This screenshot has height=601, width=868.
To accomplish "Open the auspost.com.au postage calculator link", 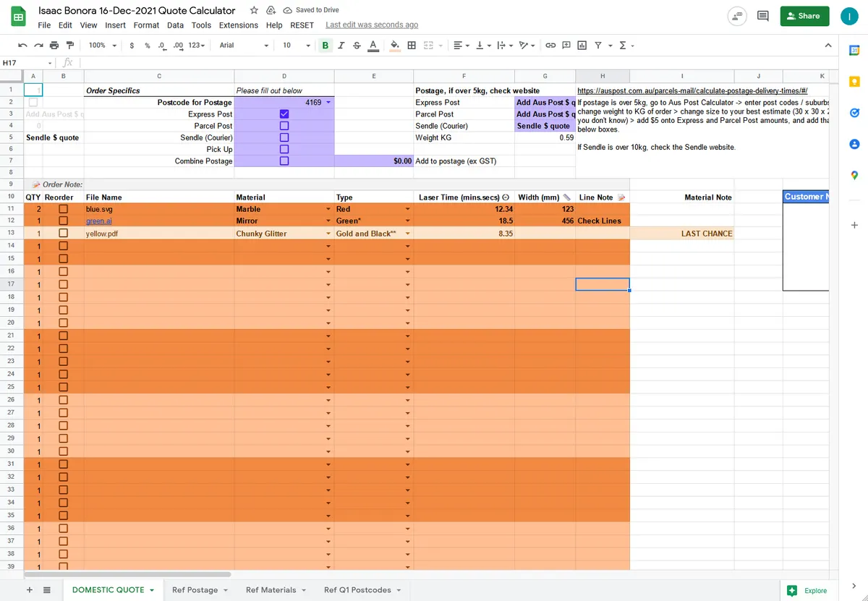I will pyautogui.click(x=692, y=90).
